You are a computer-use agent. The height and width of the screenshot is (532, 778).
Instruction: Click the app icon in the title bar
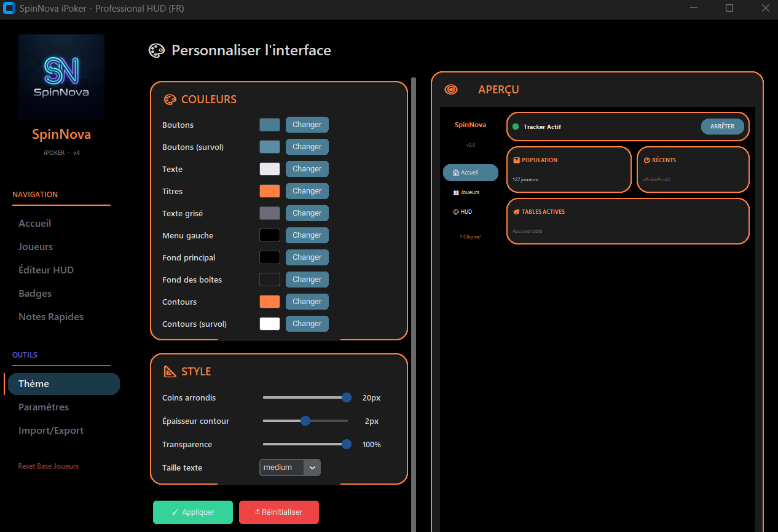(9, 9)
